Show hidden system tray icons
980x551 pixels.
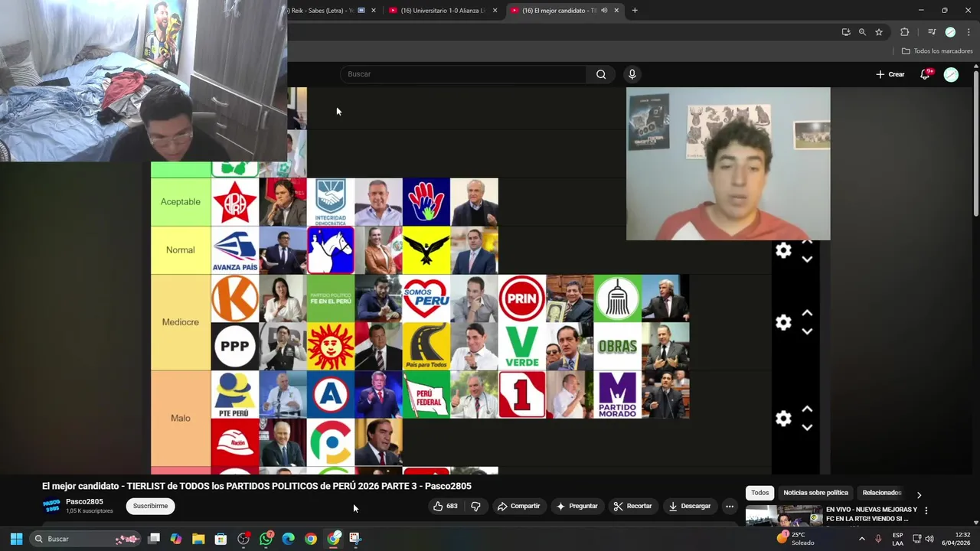(861, 539)
